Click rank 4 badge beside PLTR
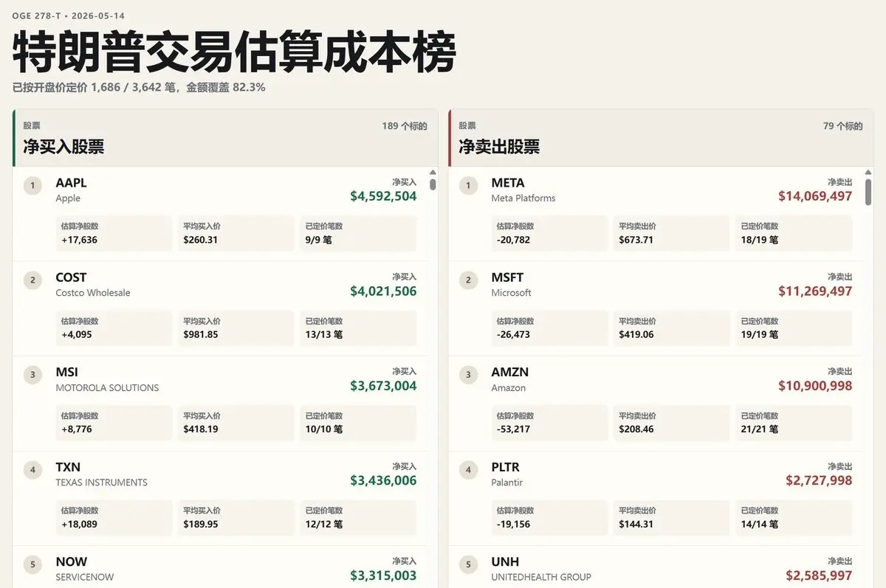This screenshot has width=886, height=588. pos(468,470)
